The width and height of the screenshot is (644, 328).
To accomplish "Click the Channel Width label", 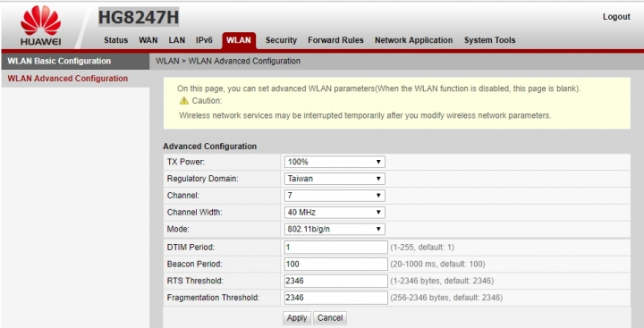I will [x=194, y=212].
